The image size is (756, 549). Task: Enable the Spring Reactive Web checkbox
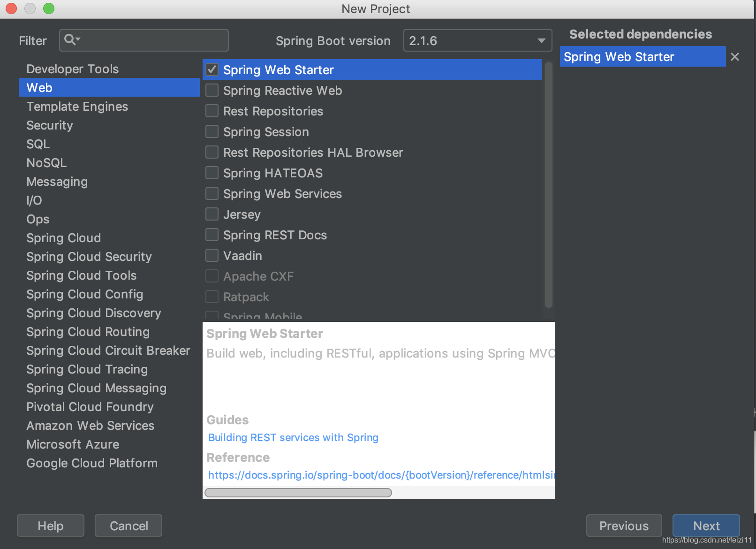click(x=212, y=90)
